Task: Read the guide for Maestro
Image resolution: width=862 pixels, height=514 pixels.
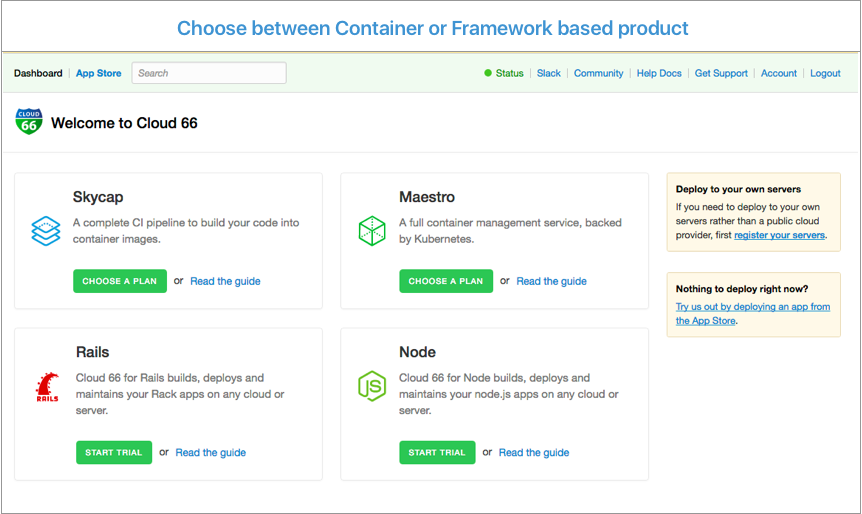Action: pyautogui.click(x=551, y=281)
